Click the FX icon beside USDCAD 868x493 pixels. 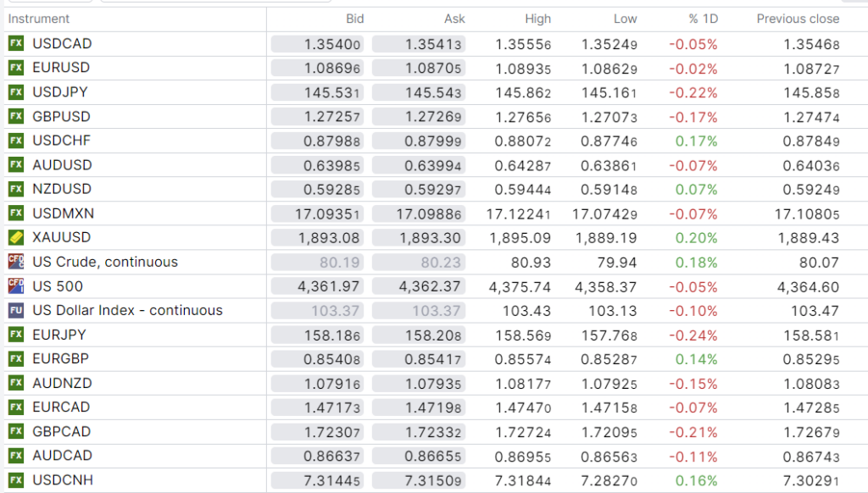click(16, 44)
